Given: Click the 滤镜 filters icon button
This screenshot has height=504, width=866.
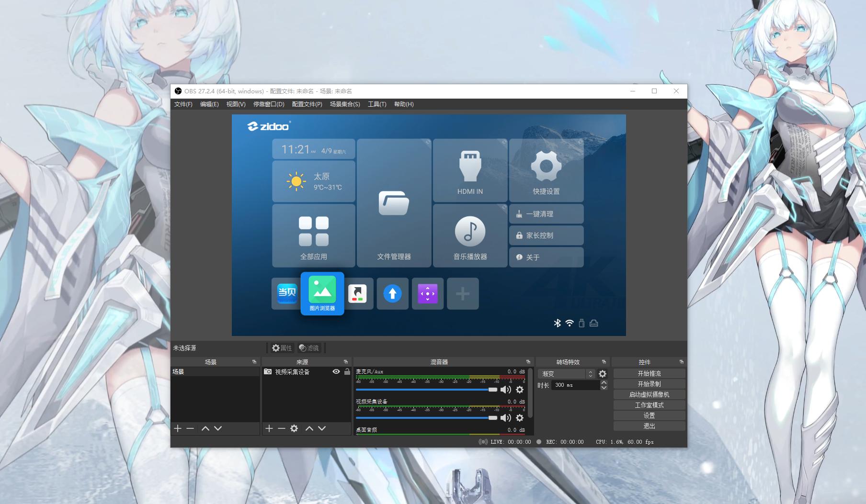Looking at the screenshot, I should (x=309, y=348).
